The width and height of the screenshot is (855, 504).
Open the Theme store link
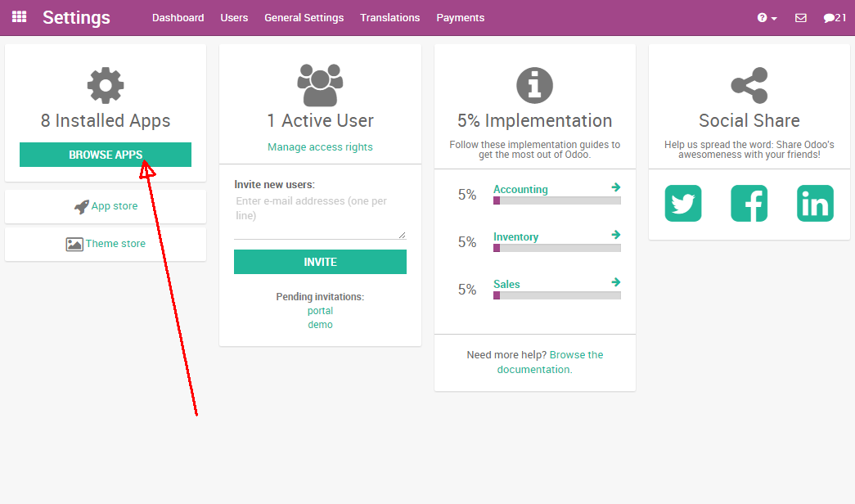tap(115, 244)
